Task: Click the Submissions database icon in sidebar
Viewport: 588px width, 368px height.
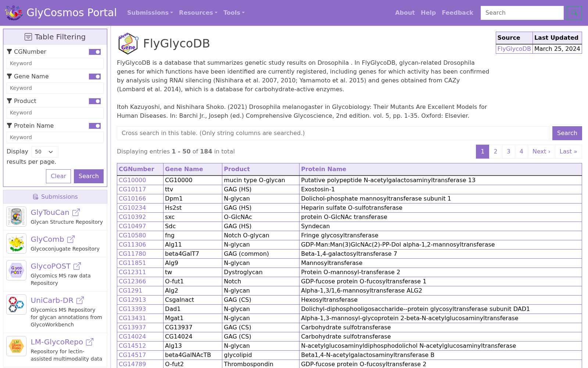Action: point(36,197)
